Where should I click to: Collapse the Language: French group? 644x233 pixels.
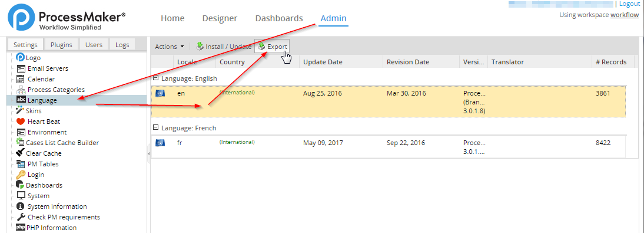(x=155, y=128)
